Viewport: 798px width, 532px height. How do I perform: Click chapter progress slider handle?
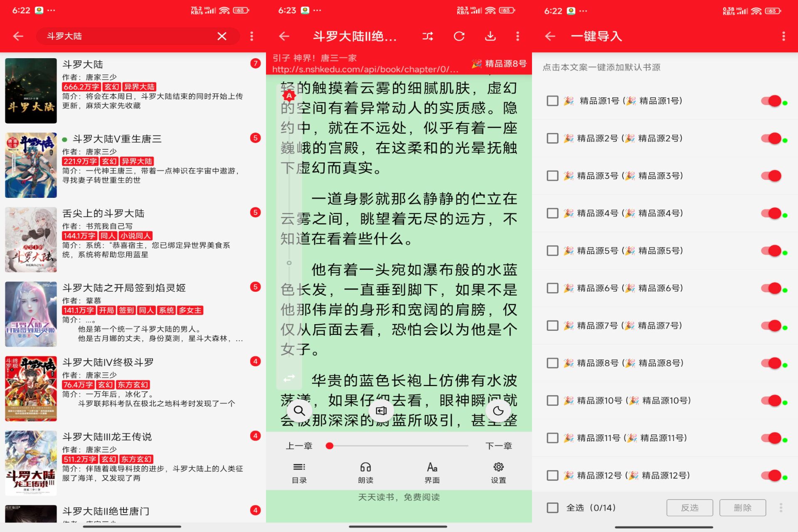click(330, 446)
